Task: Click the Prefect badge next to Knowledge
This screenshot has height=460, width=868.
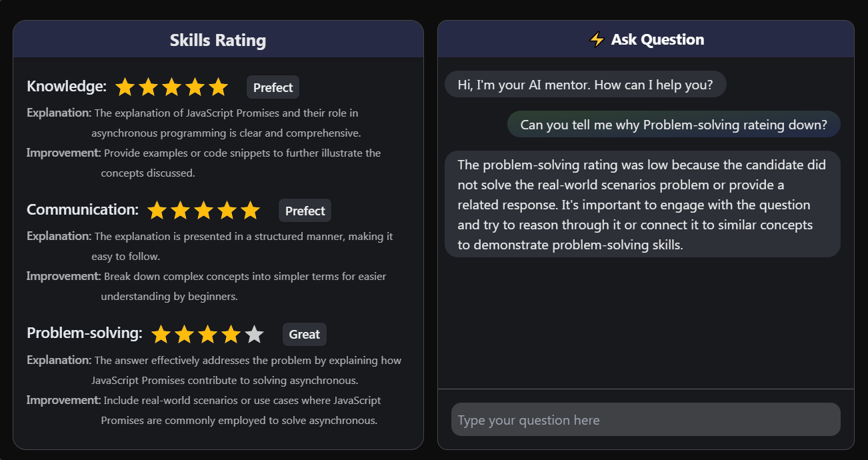Action: click(273, 87)
